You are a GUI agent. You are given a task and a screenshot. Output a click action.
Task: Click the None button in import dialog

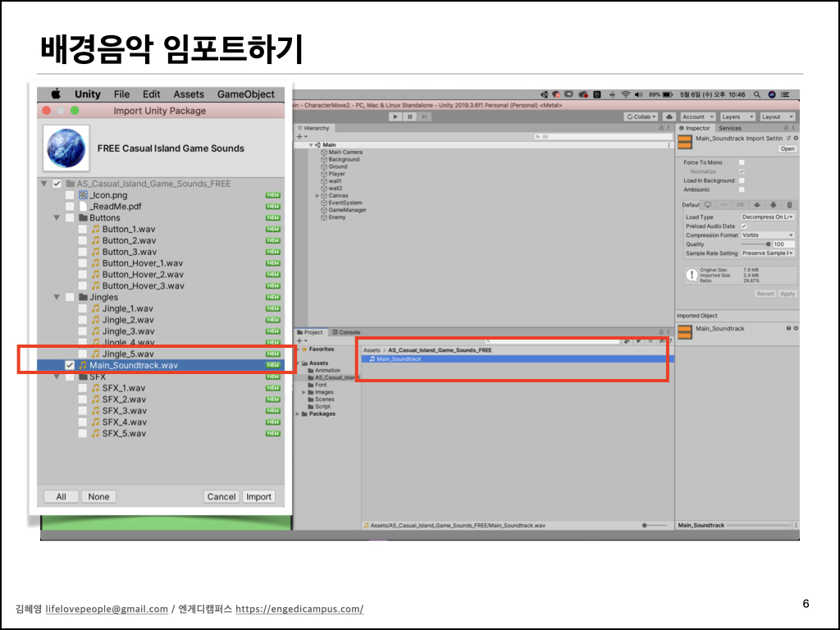(x=98, y=496)
